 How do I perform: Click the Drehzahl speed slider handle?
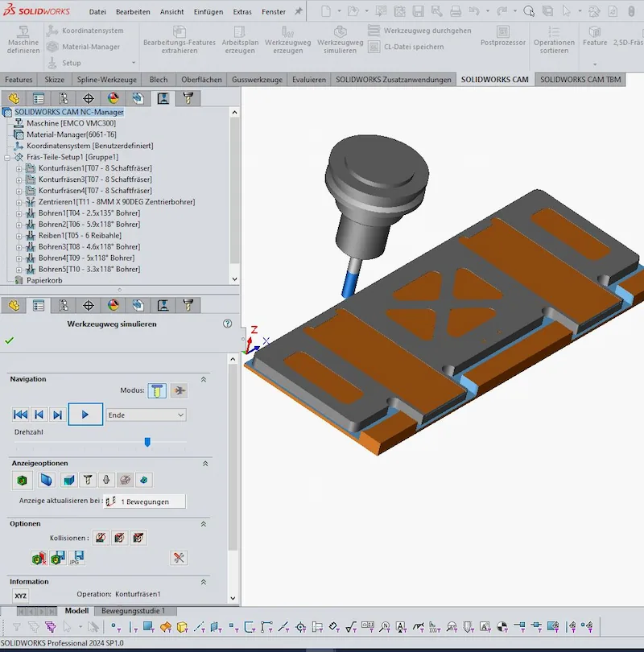pos(147,442)
